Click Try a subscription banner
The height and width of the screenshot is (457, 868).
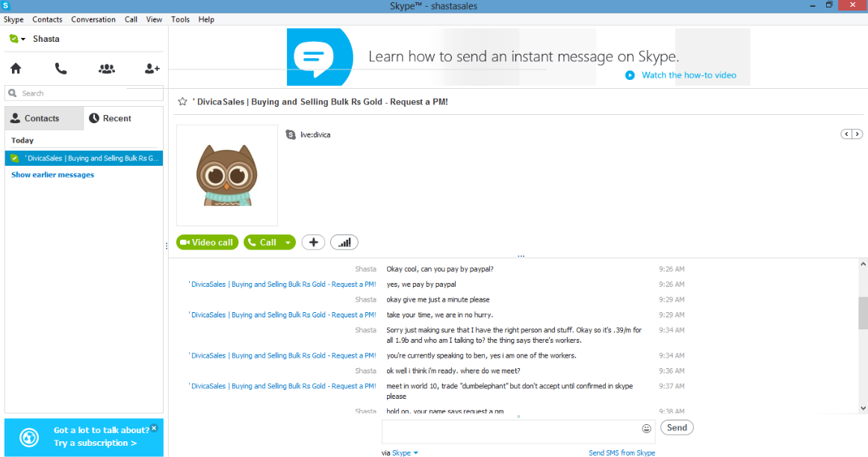(95, 443)
